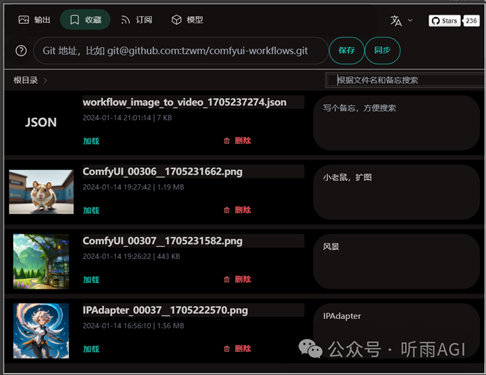
Task: Expand the 根目录 breadcrumb chevron
Action: pos(45,80)
